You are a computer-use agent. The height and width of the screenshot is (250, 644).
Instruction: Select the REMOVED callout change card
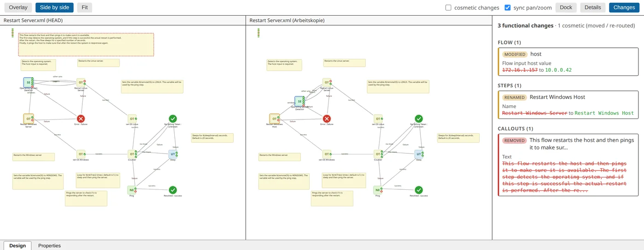(568, 165)
